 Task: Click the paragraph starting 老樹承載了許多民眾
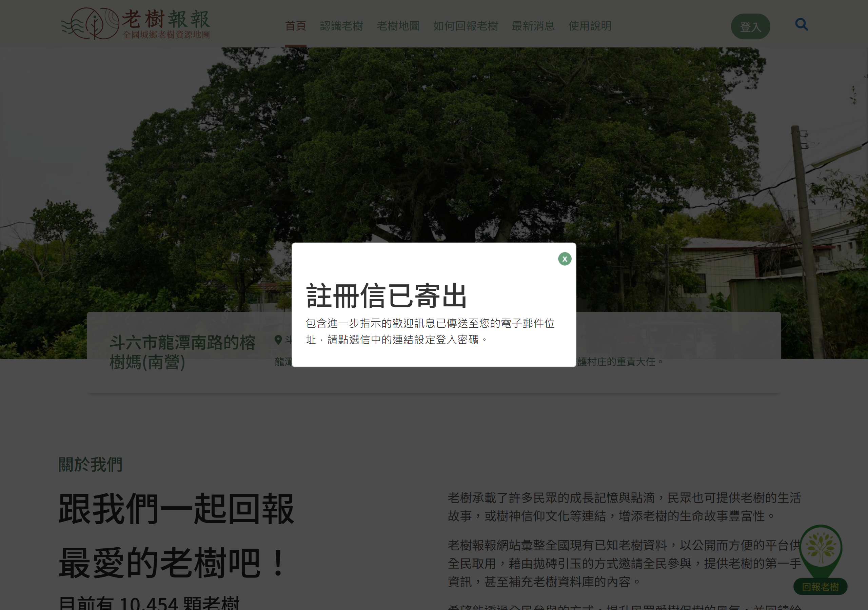click(x=625, y=507)
